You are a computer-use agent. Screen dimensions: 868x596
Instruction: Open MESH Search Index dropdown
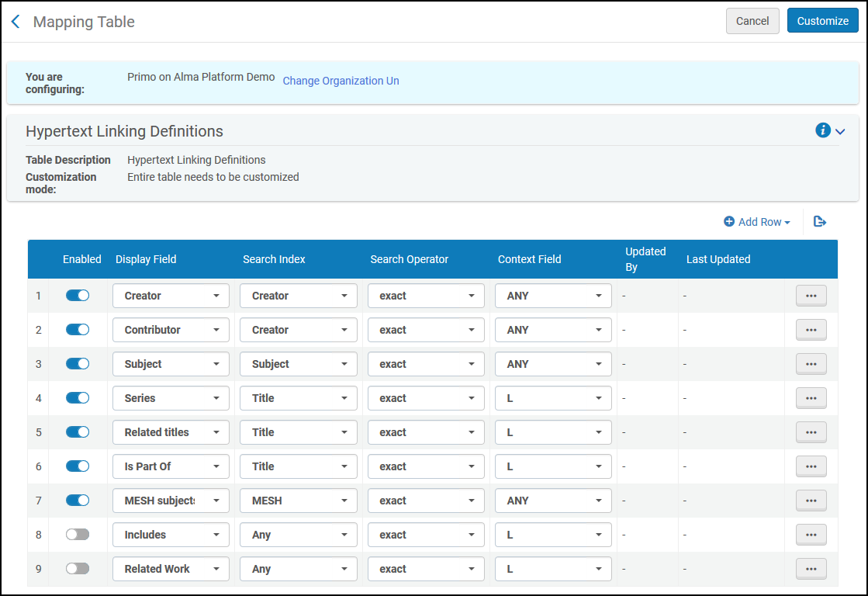298,501
